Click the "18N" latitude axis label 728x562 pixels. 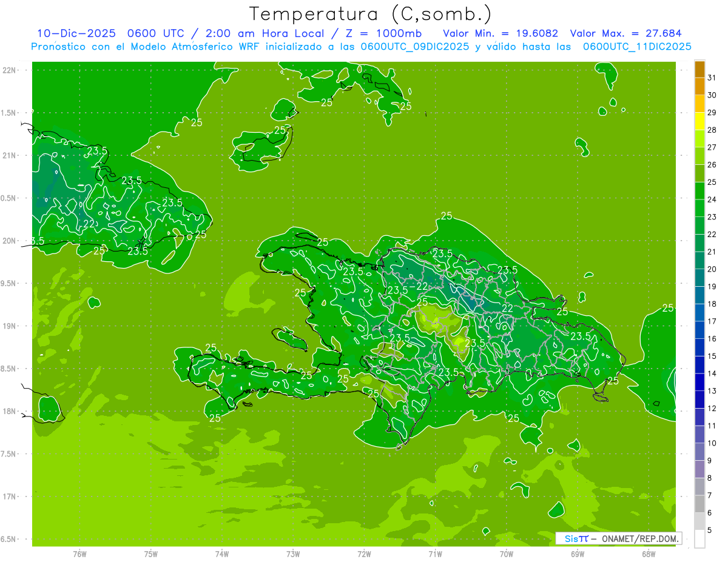[x=9, y=411]
